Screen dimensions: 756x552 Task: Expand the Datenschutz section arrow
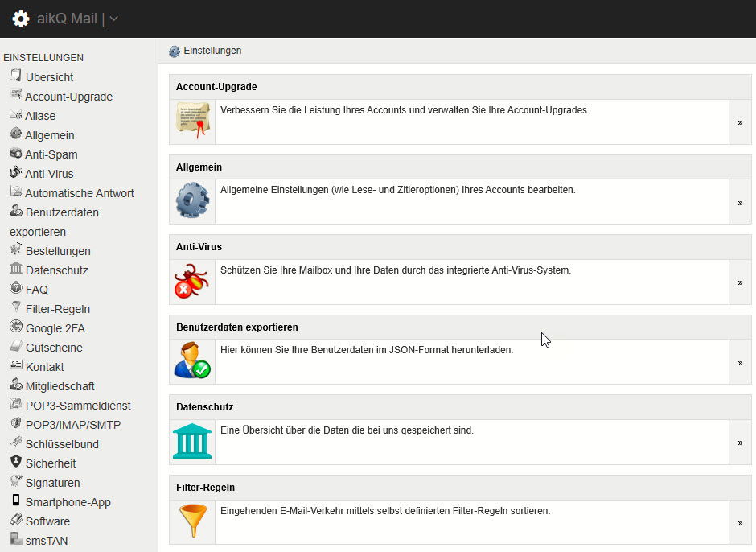740,443
